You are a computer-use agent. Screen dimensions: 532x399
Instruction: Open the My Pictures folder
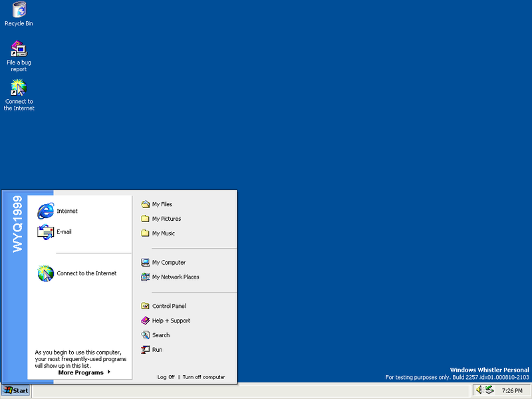pos(166,219)
